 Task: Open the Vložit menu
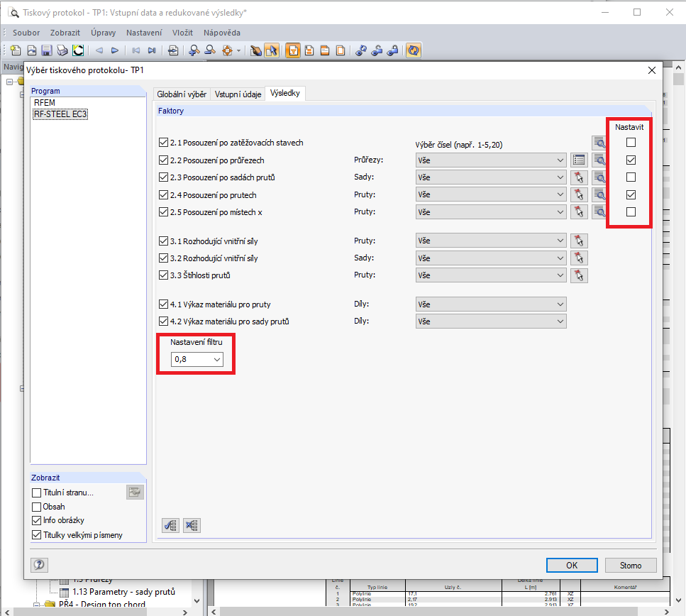[182, 33]
